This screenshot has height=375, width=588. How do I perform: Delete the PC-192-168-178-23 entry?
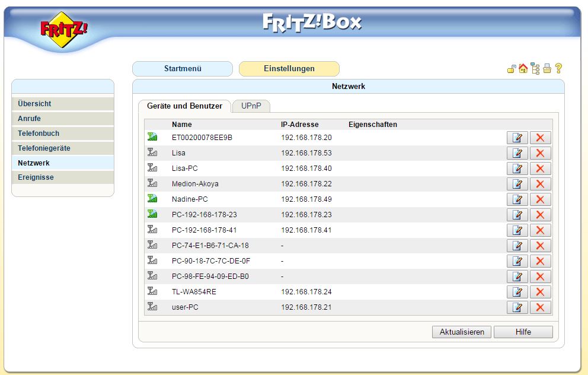[x=540, y=215]
